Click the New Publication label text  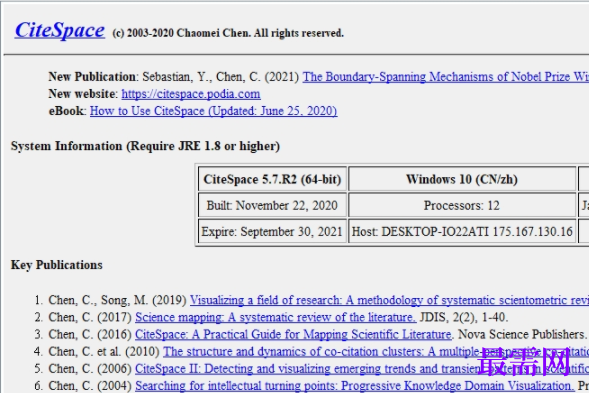click(92, 77)
